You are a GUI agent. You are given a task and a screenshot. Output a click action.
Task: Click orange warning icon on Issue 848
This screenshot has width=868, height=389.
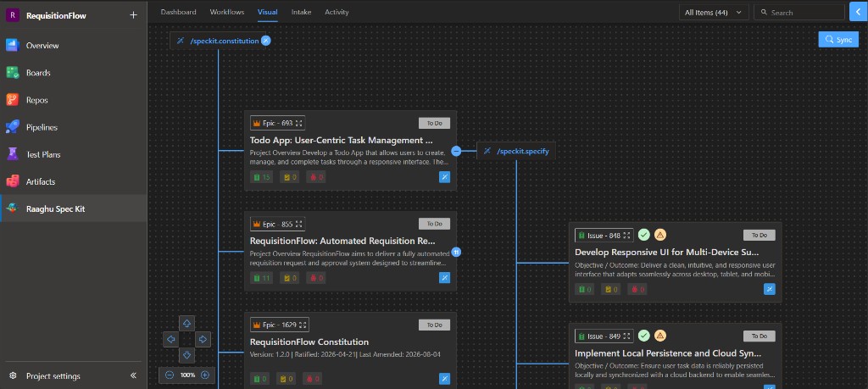point(660,235)
